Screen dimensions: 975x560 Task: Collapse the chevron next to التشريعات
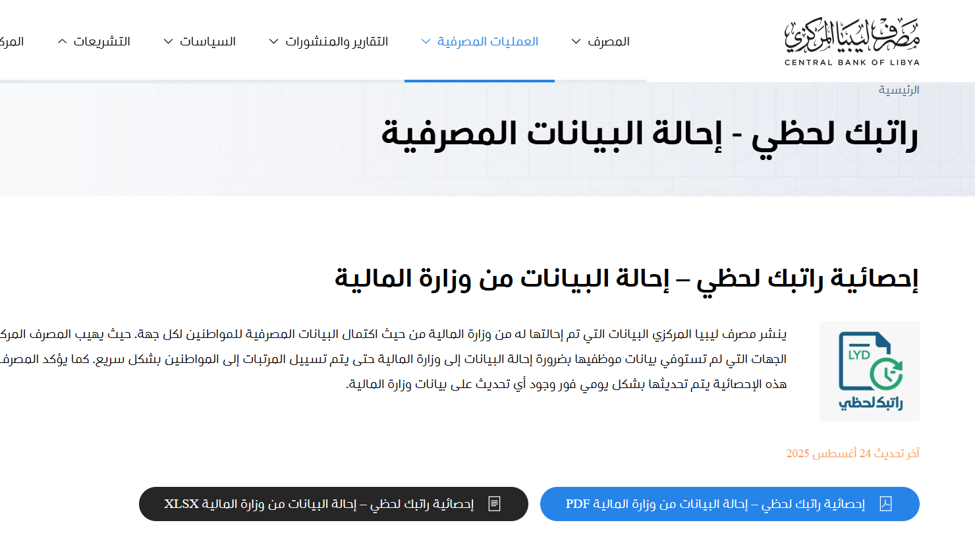pyautogui.click(x=62, y=42)
